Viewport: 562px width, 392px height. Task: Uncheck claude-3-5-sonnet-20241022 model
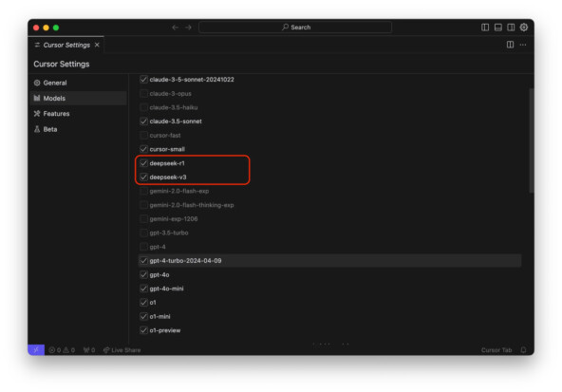143,80
